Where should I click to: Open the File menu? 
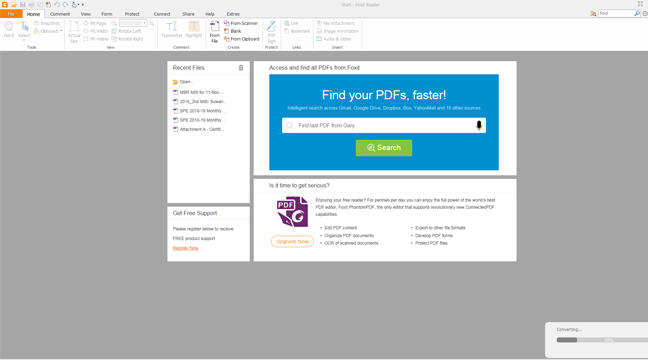pos(11,14)
